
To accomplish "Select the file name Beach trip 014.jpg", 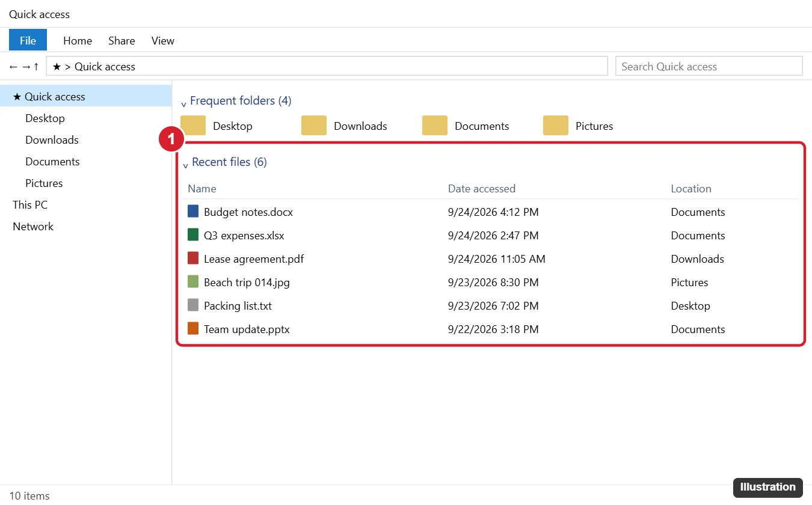I will (x=247, y=282).
